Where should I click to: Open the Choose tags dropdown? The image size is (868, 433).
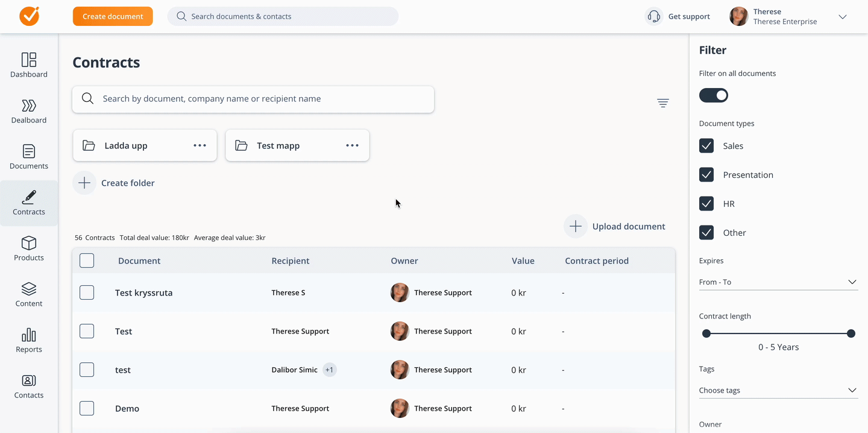tap(852, 390)
